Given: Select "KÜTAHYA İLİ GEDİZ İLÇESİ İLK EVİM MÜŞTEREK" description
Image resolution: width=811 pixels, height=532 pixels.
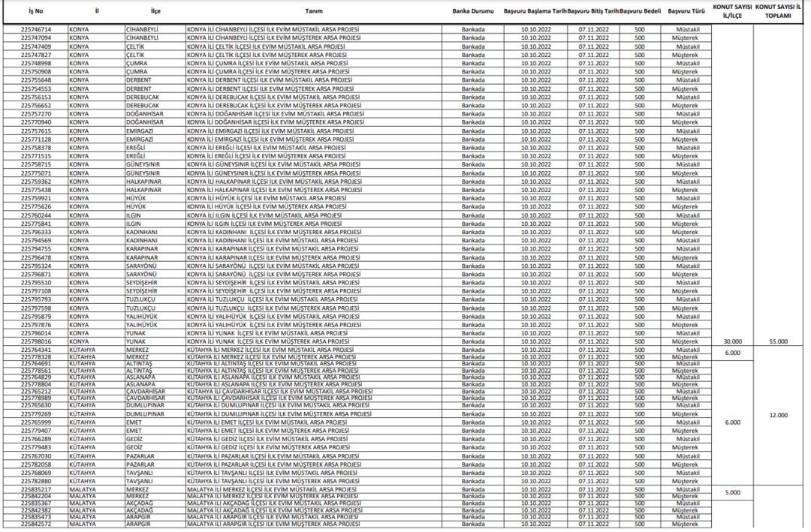Looking at the screenshot, I should 268,447.
